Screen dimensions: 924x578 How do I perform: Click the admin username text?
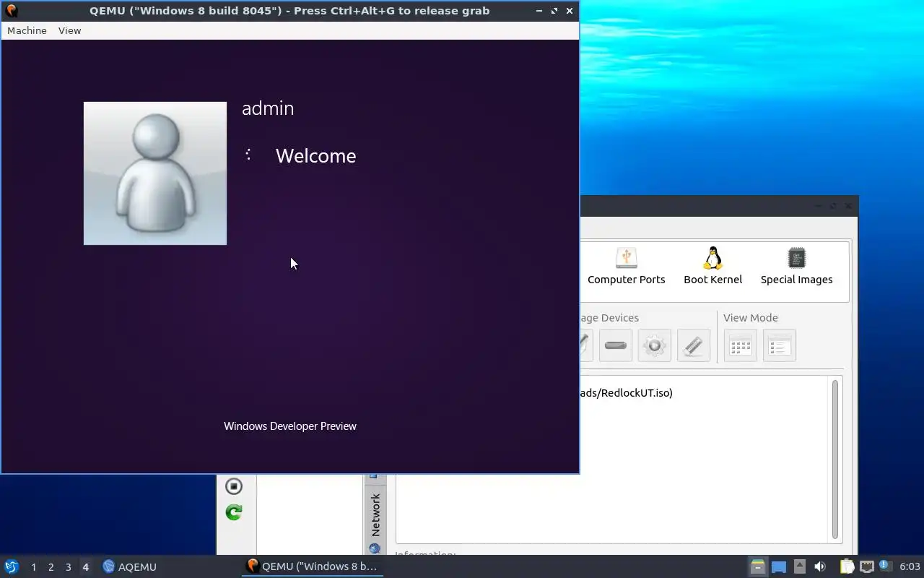click(x=268, y=108)
